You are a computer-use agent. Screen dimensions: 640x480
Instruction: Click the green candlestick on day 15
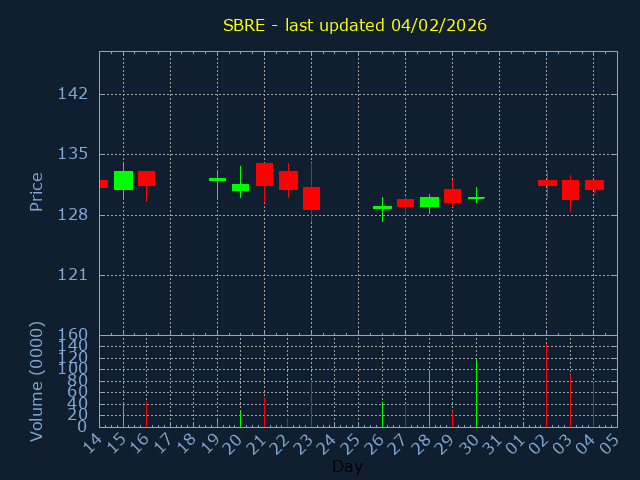123,180
